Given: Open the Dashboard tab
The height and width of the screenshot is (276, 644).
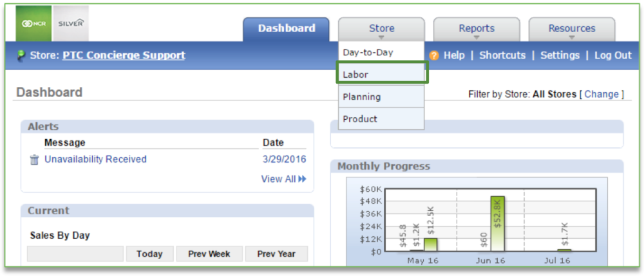Looking at the screenshot, I should (x=287, y=28).
